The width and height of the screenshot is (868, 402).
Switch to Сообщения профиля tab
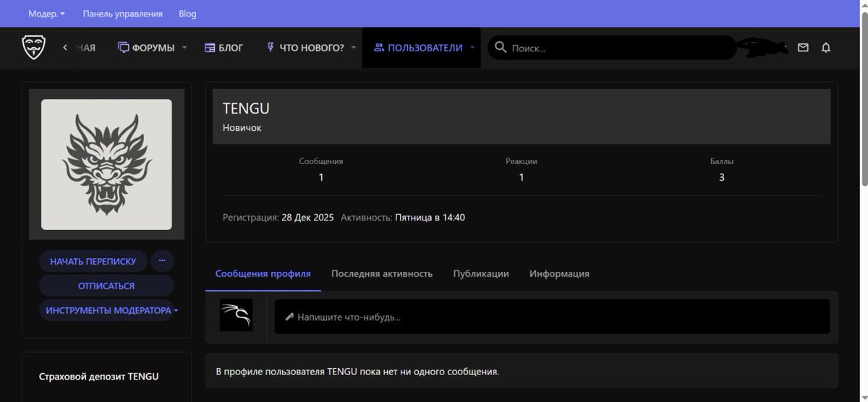coord(263,274)
